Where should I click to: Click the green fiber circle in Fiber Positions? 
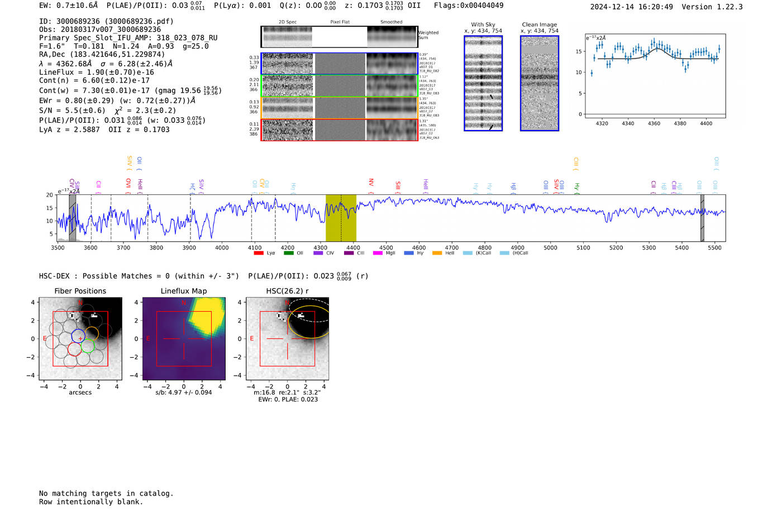click(x=87, y=346)
